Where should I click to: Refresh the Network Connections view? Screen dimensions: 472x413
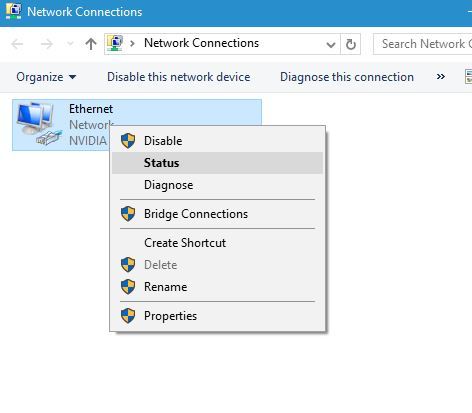click(x=350, y=44)
